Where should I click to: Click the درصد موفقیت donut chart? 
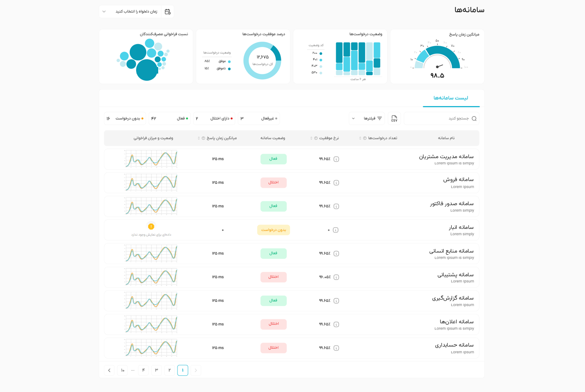(262, 60)
